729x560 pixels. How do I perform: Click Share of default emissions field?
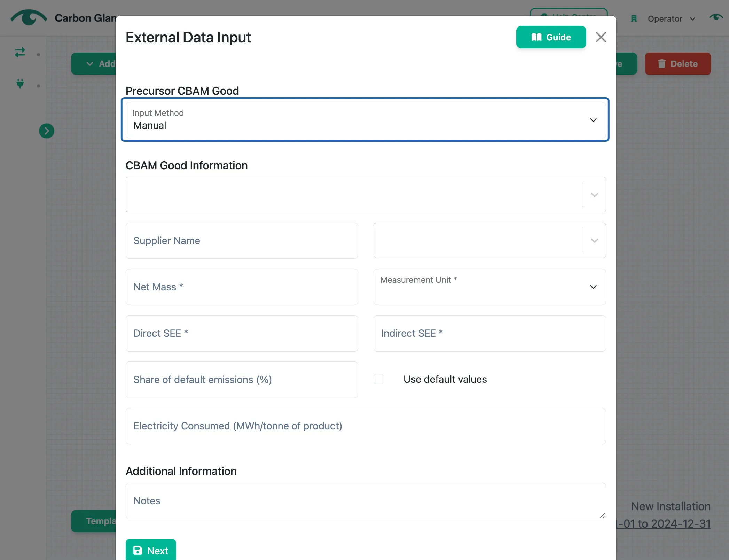242,380
